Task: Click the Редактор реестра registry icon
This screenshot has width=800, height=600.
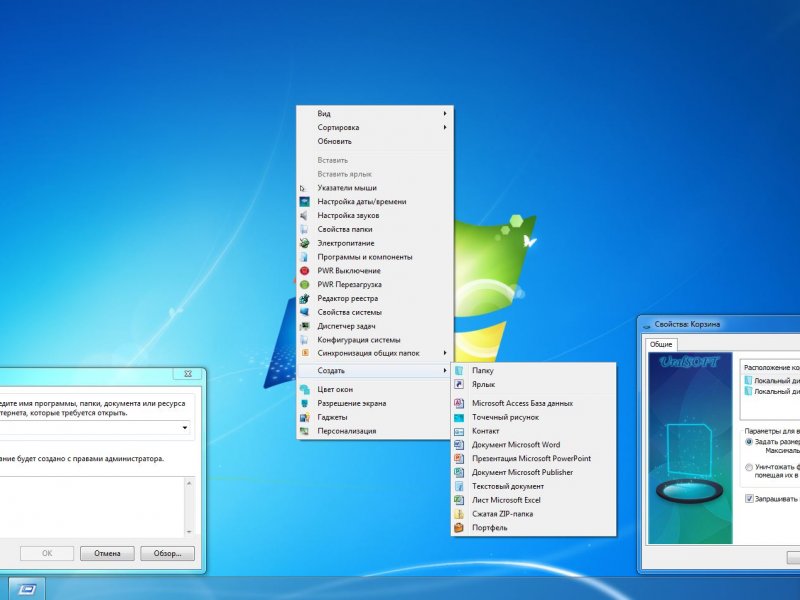Action: pos(304,298)
